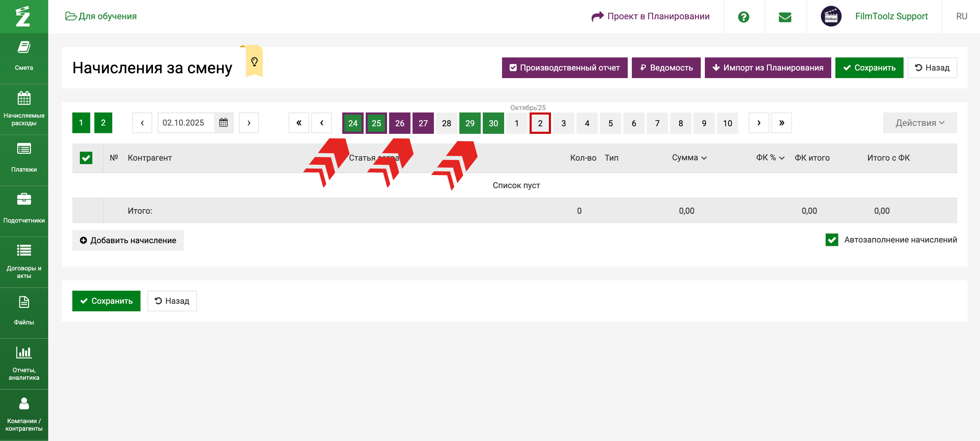980x441 pixels.
Task: Disable Автозаполнение начислений checkbox
Action: point(832,240)
